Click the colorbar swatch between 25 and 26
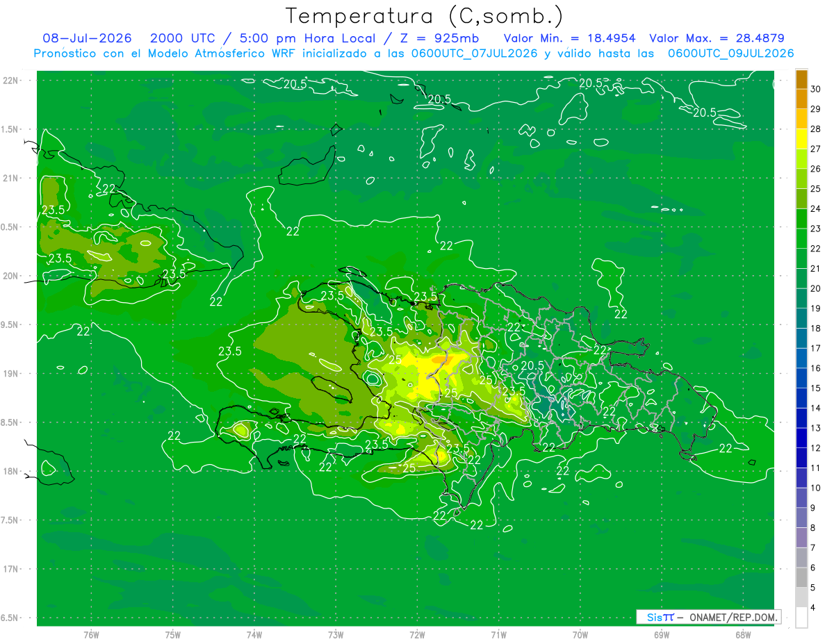Image resolution: width=834 pixels, height=644 pixels. (x=801, y=179)
